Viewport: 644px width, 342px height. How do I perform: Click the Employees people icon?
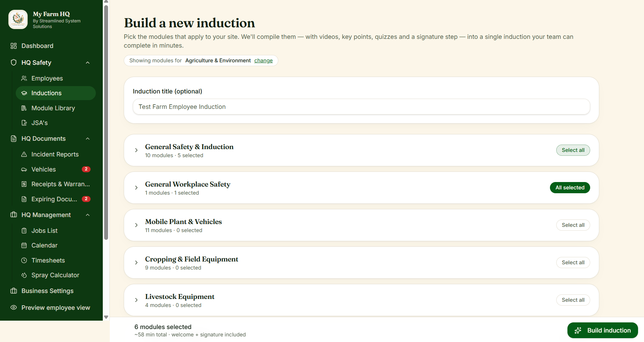pos(24,78)
